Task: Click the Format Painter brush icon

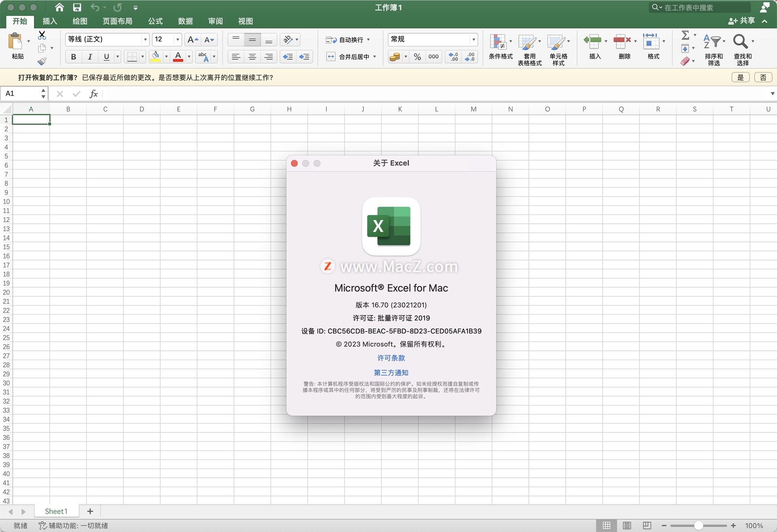Action: [x=42, y=61]
